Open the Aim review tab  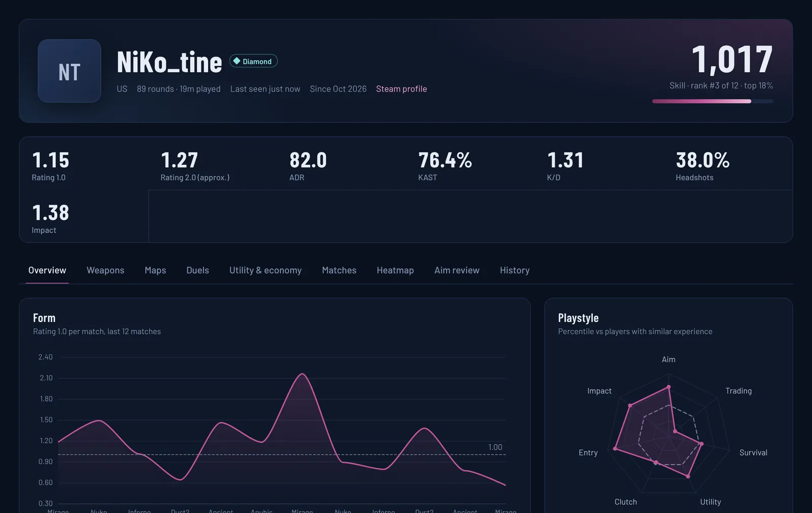[x=457, y=270]
